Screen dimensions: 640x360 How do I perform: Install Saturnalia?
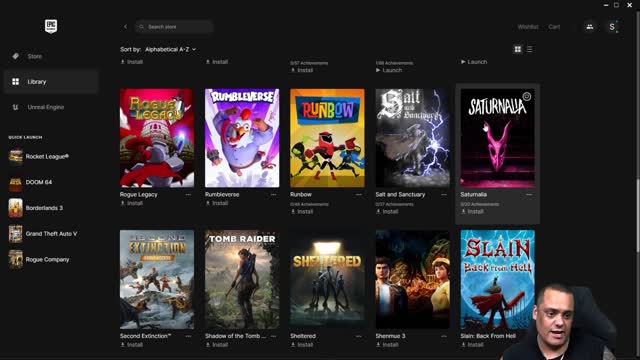tap(473, 212)
